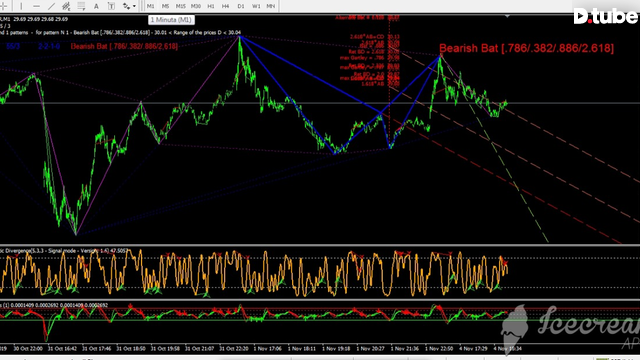Switch chart to M1 timeframe
The height and width of the screenshot is (360, 640).
point(151,6)
